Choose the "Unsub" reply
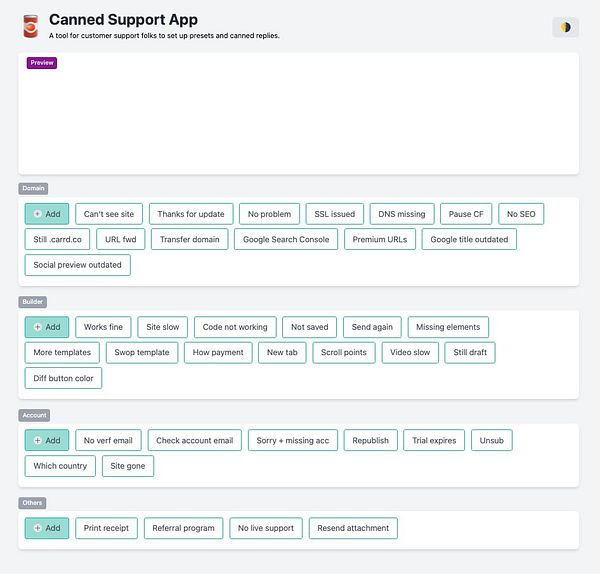 click(492, 440)
